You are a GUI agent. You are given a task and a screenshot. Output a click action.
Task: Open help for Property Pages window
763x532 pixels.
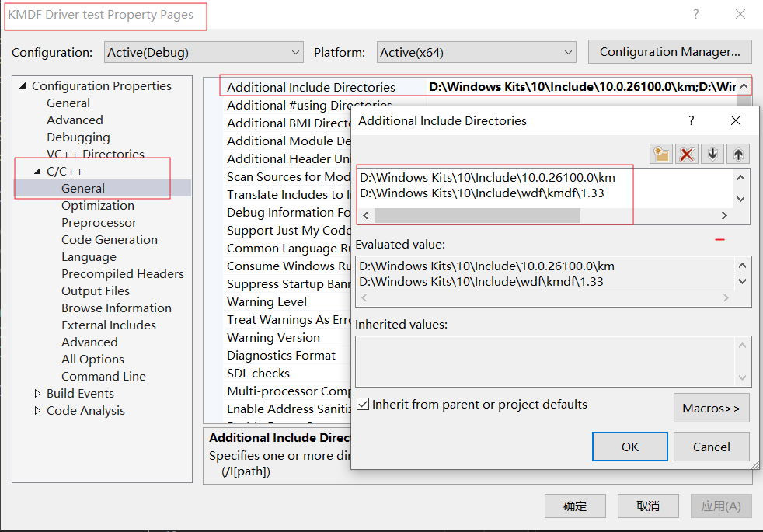[696, 14]
